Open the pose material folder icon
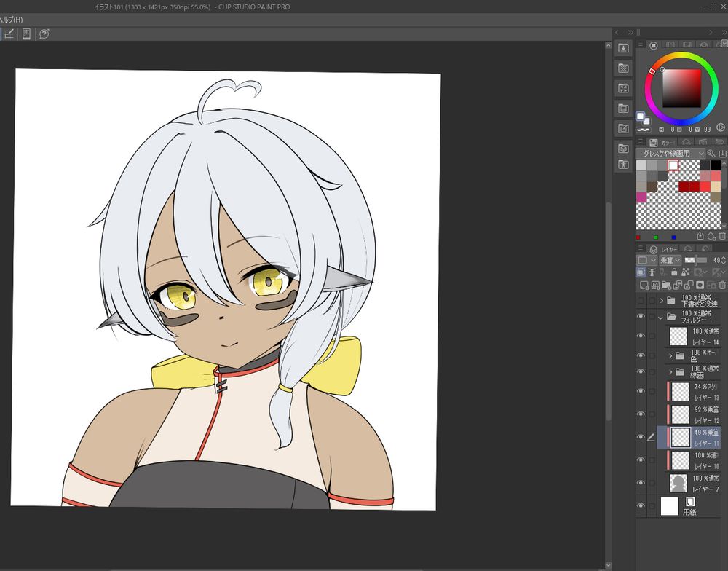This screenshot has width=728, height=571. pos(623,164)
